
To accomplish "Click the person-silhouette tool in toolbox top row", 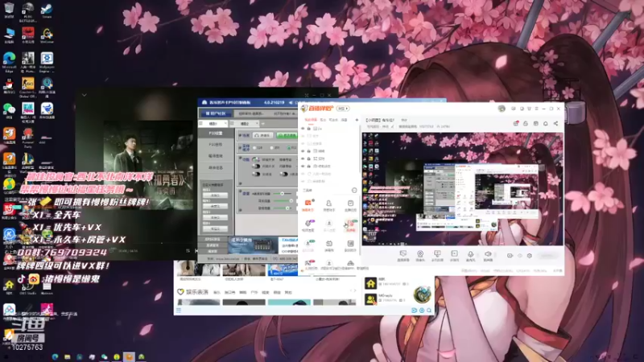I will (x=328, y=204).
